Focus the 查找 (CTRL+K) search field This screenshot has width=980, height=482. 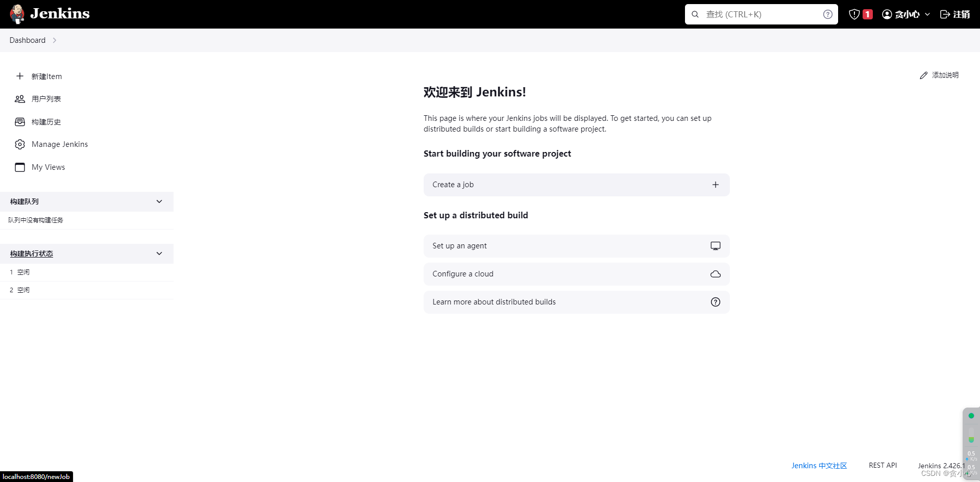pos(762,14)
